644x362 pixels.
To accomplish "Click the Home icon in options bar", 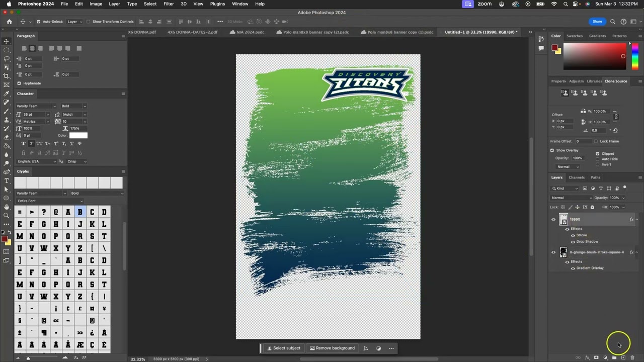I will coord(9,22).
